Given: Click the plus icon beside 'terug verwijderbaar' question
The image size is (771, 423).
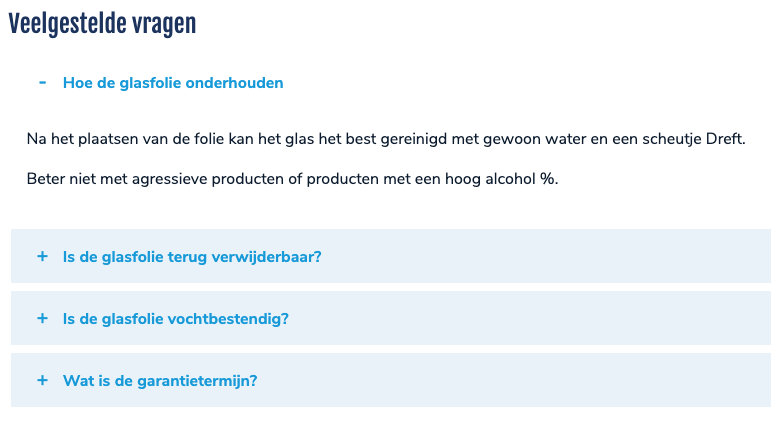Looking at the screenshot, I should click(x=42, y=256).
